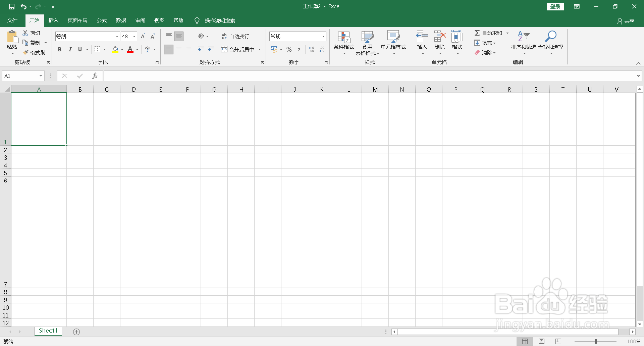
Task: Switch to View (视图) tab
Action: point(159,20)
